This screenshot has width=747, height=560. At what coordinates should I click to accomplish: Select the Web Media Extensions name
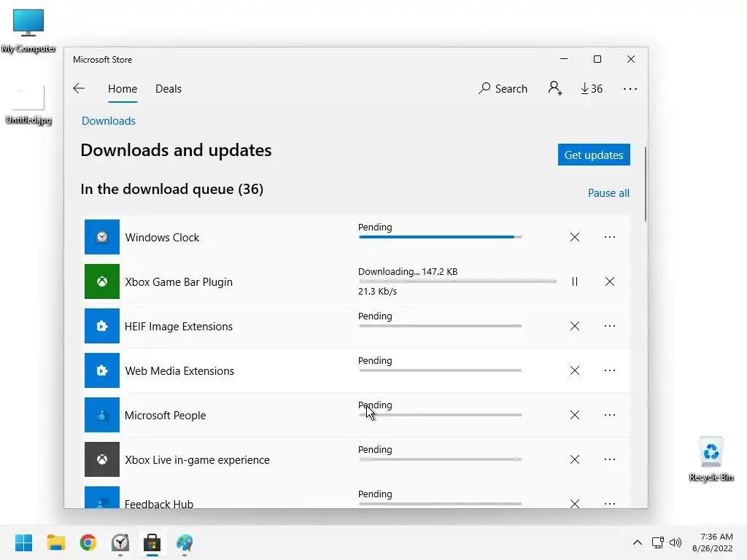tap(179, 371)
